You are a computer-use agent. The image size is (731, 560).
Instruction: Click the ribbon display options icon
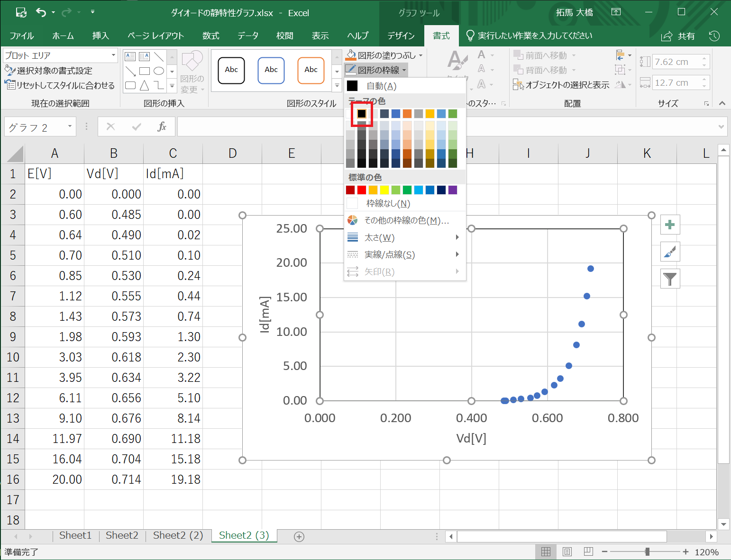(x=616, y=12)
